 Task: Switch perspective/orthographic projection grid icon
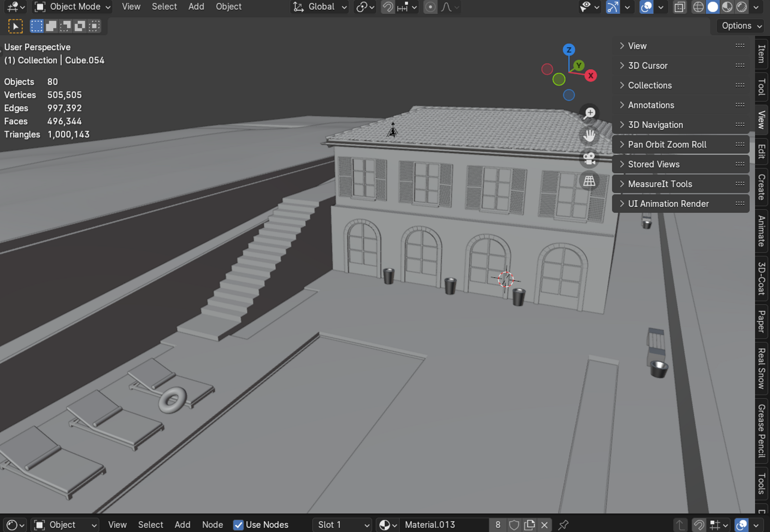[589, 181]
